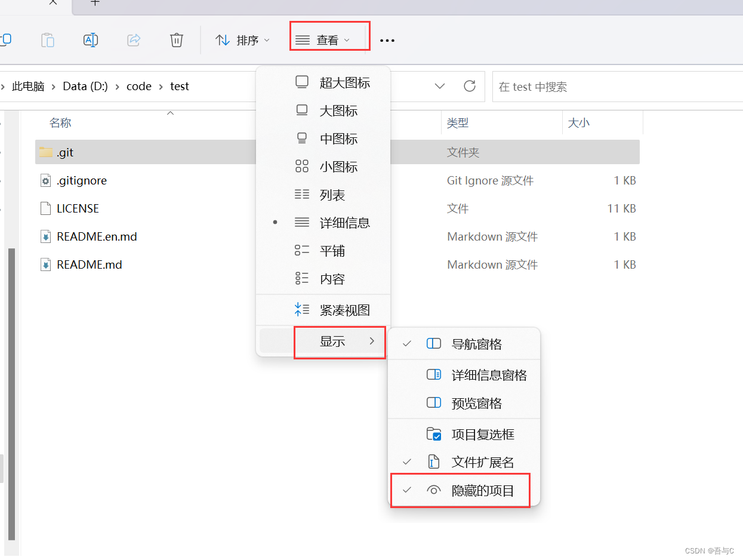Select Data (D:) in the breadcrumb
Screen dimensions: 743x560
(85, 86)
